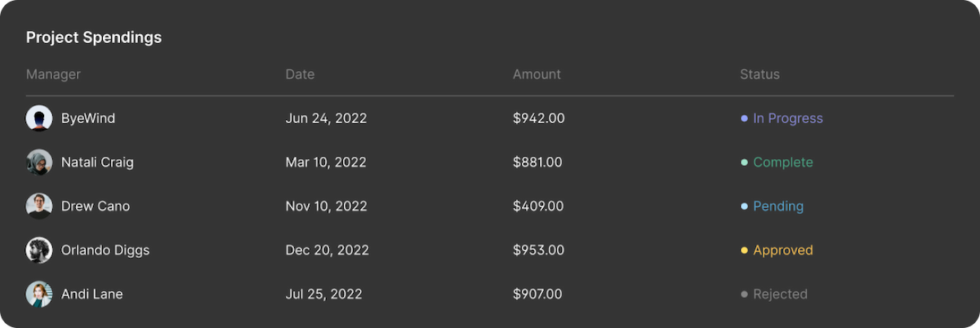
Task: Click the Jul 25, 2022 date cell
Action: pos(324,295)
